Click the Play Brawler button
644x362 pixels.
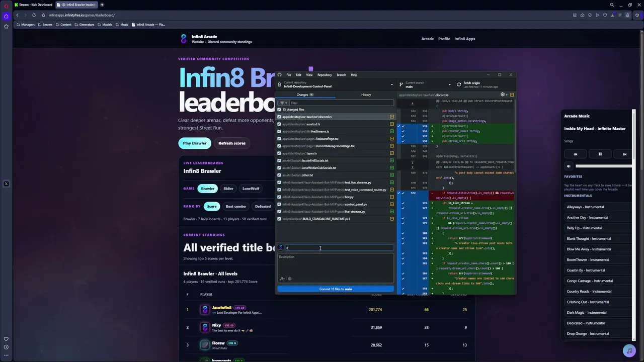[195, 143]
